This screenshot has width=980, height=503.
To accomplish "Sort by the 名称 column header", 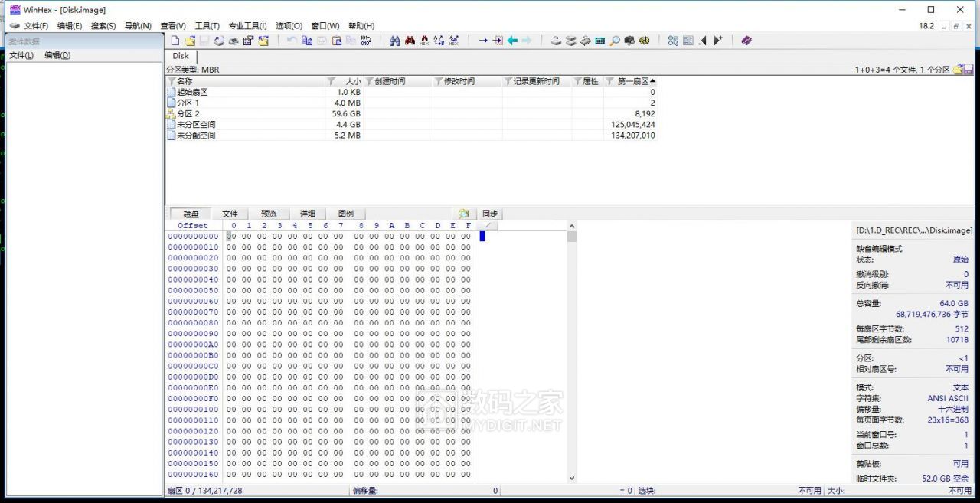I will (245, 81).
